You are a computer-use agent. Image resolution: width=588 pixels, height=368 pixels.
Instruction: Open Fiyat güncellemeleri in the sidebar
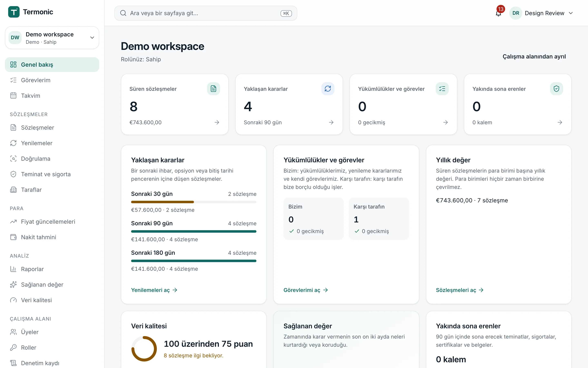point(52,221)
